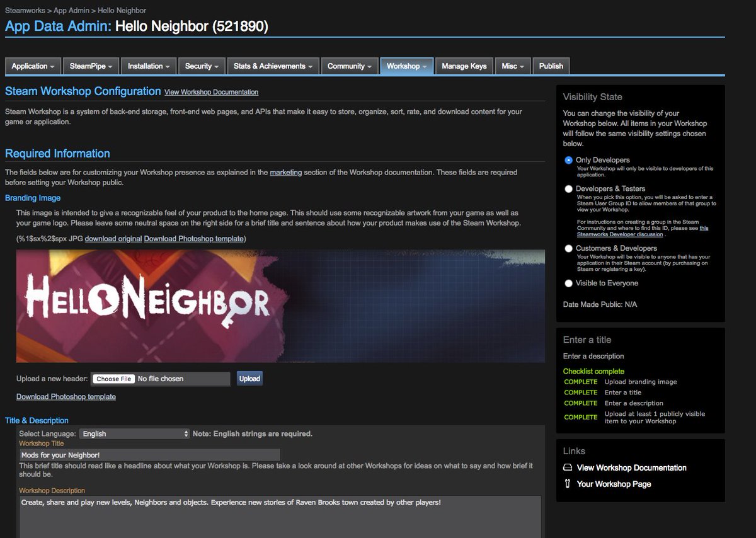Click 'Note: English strings are required.' text
Image resolution: width=756 pixels, height=538 pixels.
[253, 433]
